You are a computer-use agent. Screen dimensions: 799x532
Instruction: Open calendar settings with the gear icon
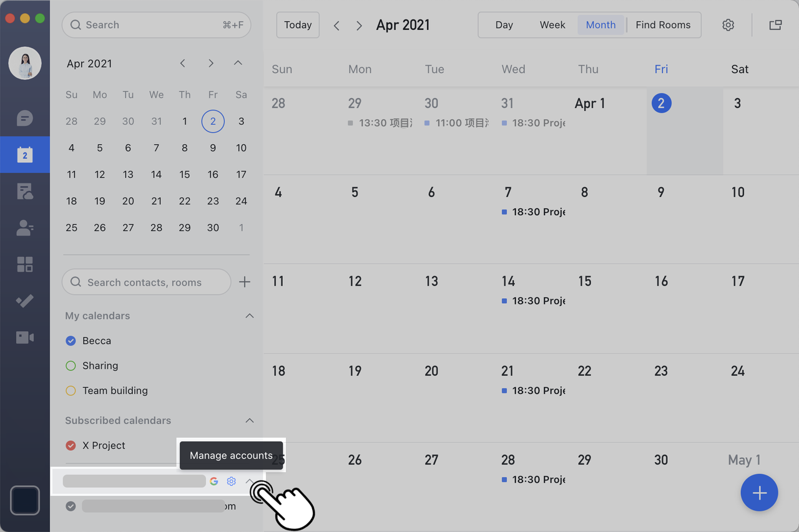728,25
